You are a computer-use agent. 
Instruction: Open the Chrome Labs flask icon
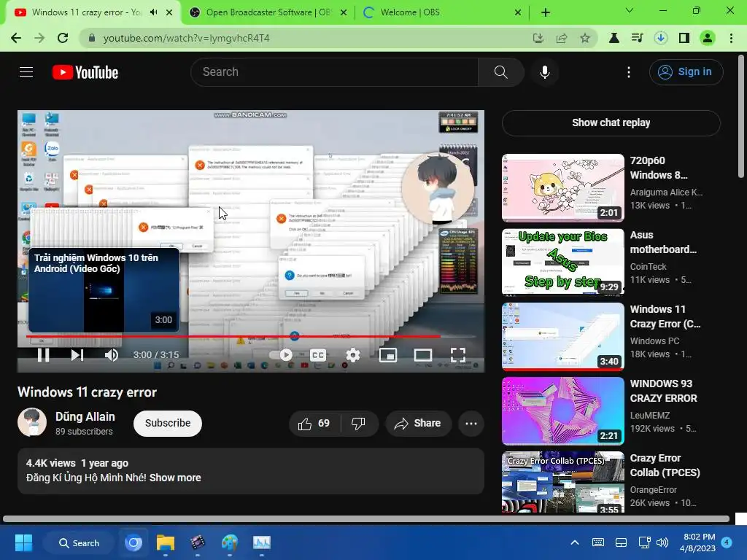coord(614,38)
